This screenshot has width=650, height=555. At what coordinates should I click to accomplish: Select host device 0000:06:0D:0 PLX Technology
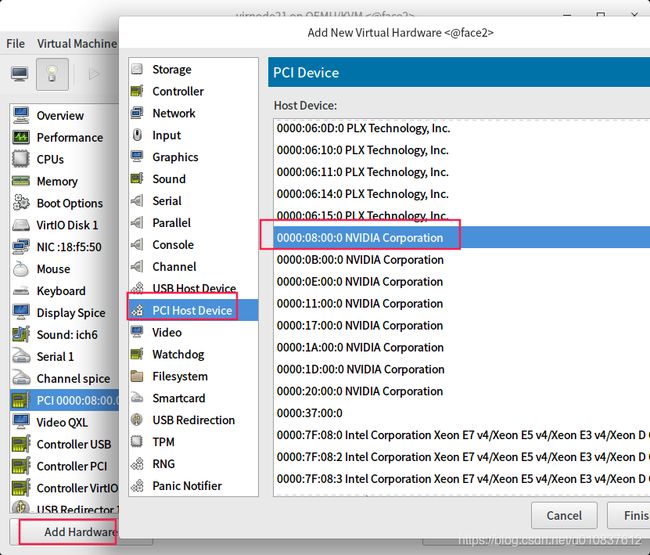click(x=461, y=128)
